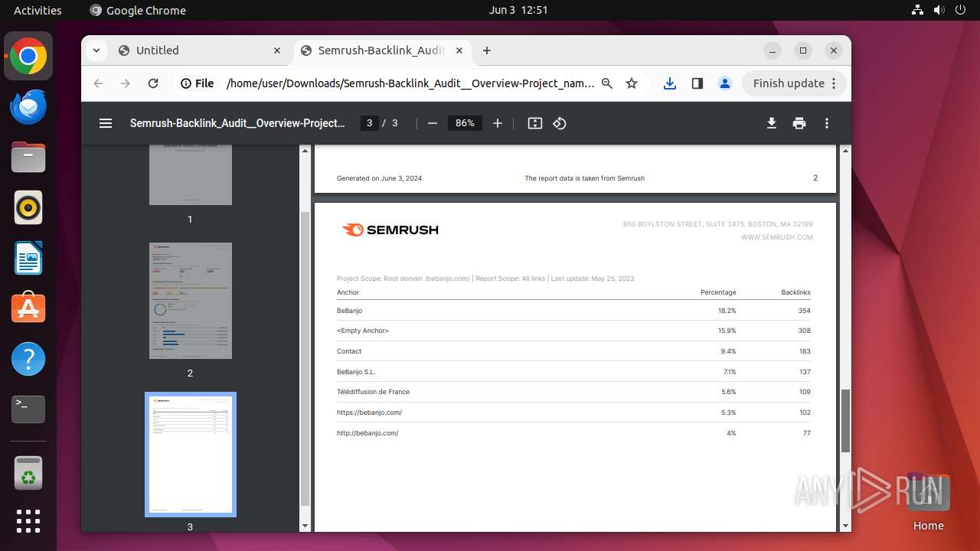Open Help from dock
Image resolution: width=980 pixels, height=551 pixels.
coord(28,359)
